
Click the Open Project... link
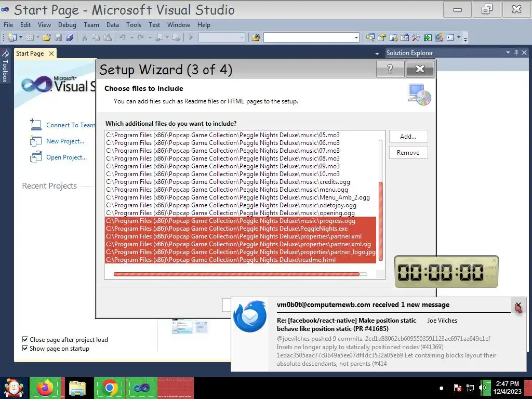coord(66,157)
